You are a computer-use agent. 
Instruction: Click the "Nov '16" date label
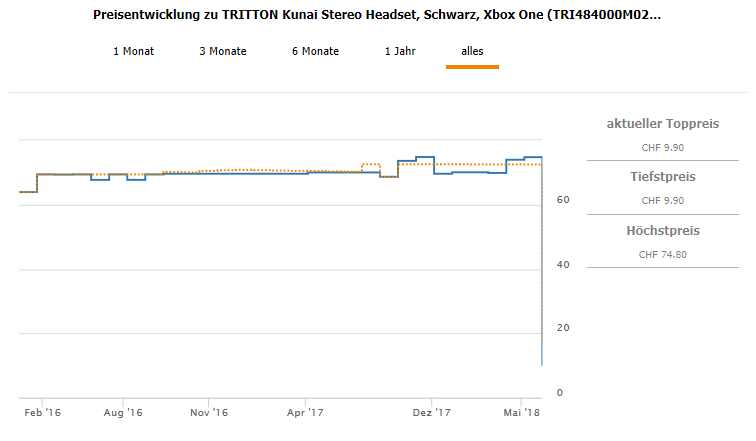click(209, 412)
